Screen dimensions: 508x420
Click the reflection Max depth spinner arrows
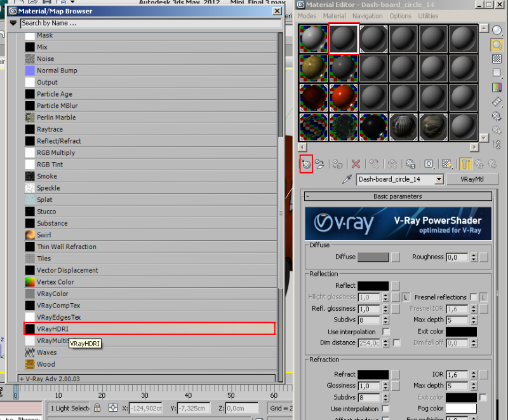(x=474, y=320)
